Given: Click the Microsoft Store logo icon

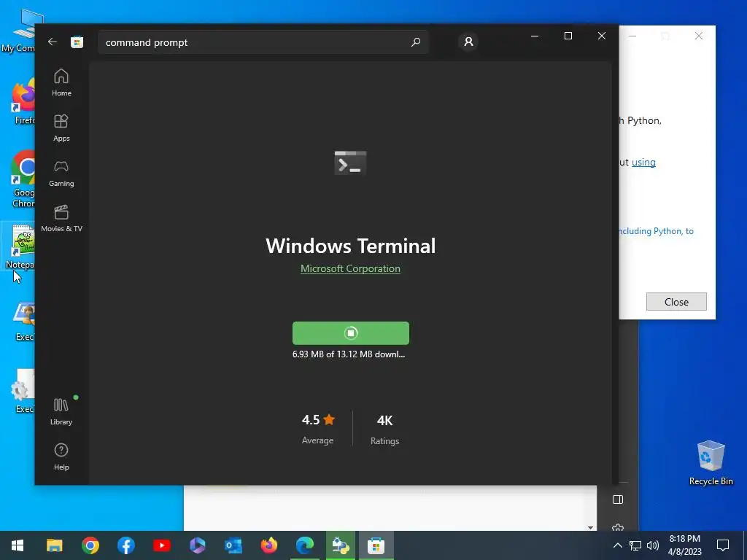Looking at the screenshot, I should click(x=77, y=42).
